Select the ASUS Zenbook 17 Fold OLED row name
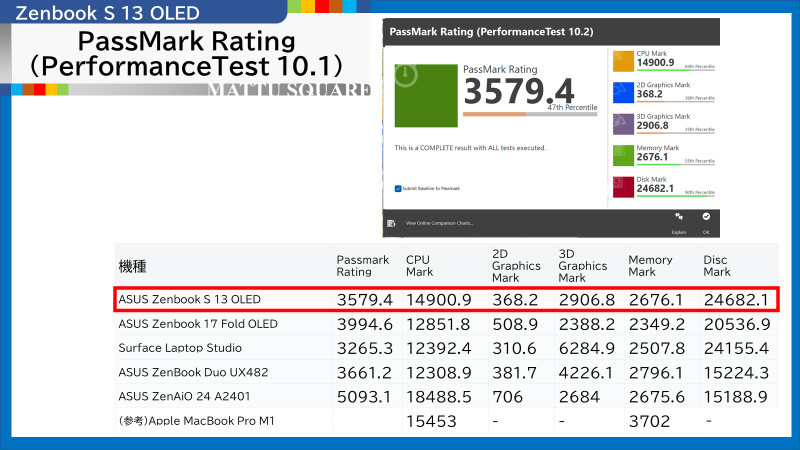The height and width of the screenshot is (450, 800). [x=198, y=324]
